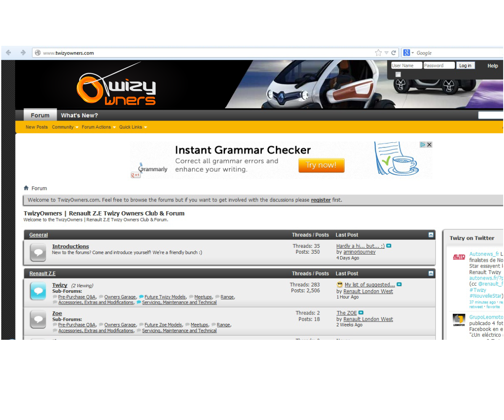Close the Grammarly ad with the X
The width and height of the screenshot is (504, 420).
click(429, 144)
